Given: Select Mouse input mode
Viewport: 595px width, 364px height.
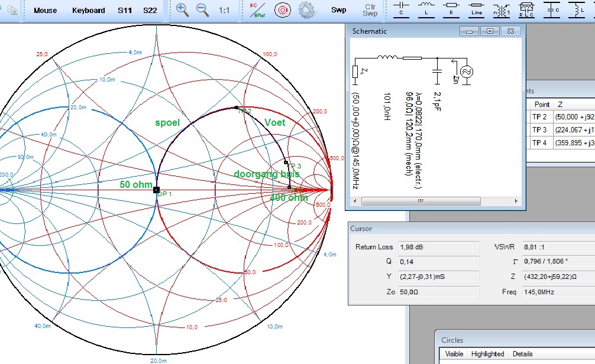Looking at the screenshot, I should [46, 10].
